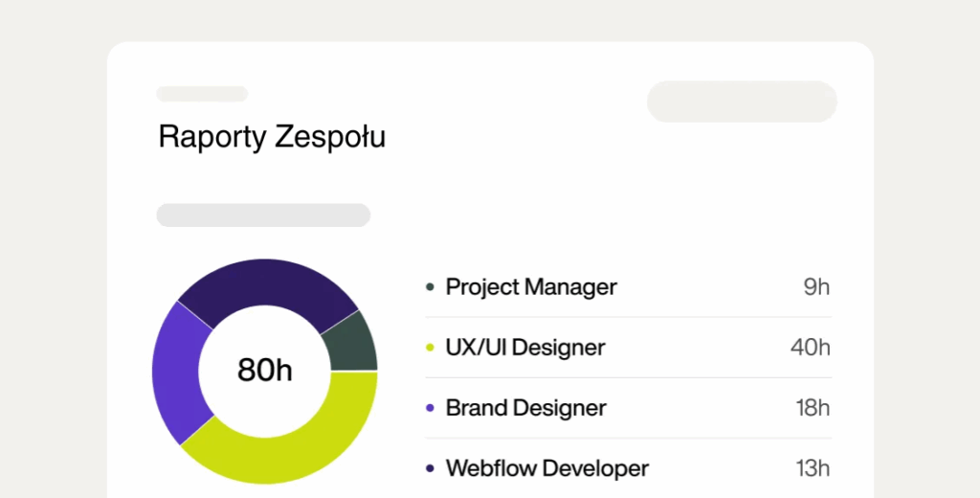The width and height of the screenshot is (980, 498).
Task: Click the lime dot beside UX/UI Designer
Action: click(431, 347)
